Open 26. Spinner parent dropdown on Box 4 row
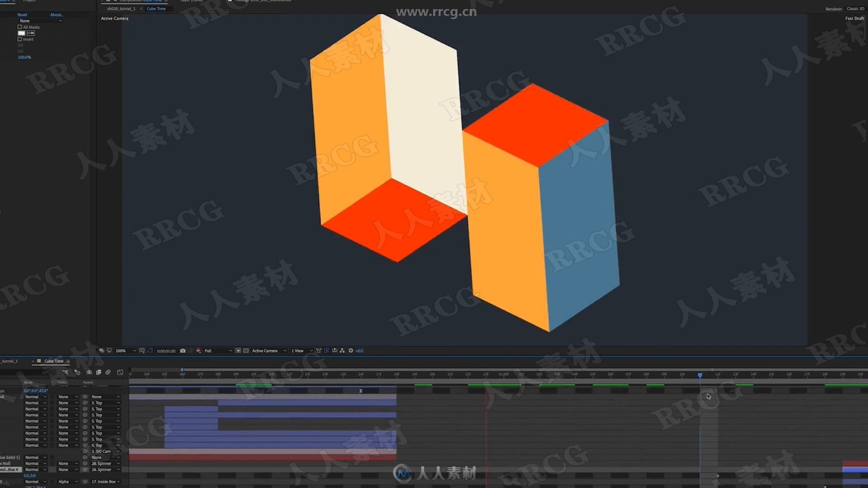The height and width of the screenshot is (488, 868). [105, 469]
